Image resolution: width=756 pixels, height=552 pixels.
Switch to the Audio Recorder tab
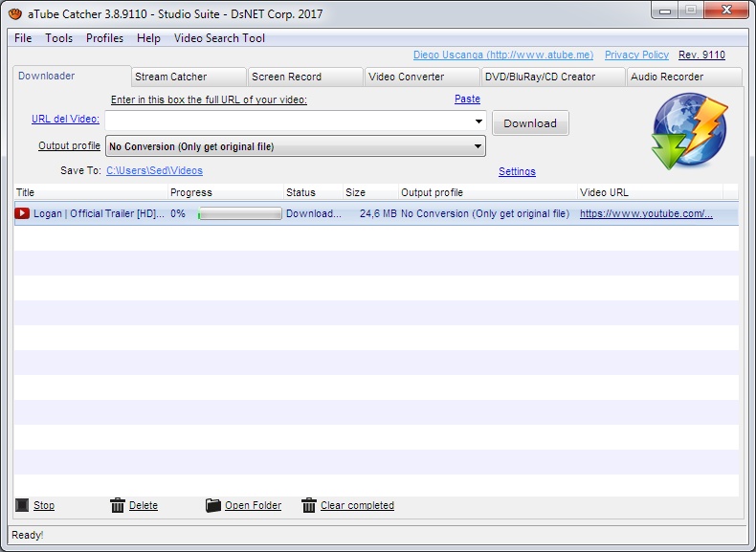click(x=684, y=77)
